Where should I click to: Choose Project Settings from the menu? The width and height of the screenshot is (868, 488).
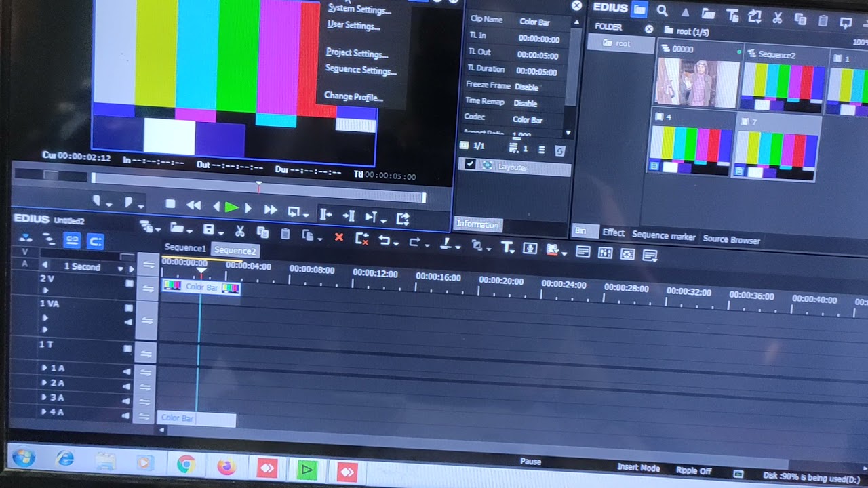click(x=357, y=53)
